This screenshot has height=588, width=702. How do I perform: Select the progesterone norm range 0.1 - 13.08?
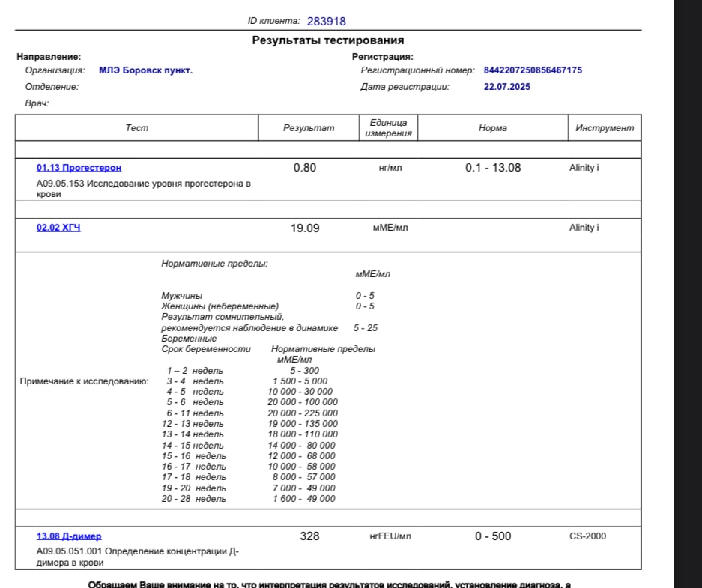492,168
